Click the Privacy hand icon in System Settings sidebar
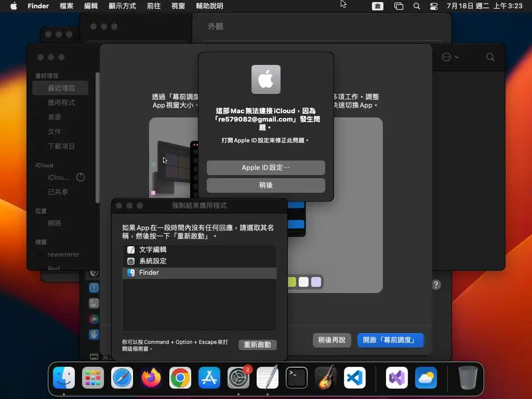The height and width of the screenshot is (399, 532). [94, 335]
